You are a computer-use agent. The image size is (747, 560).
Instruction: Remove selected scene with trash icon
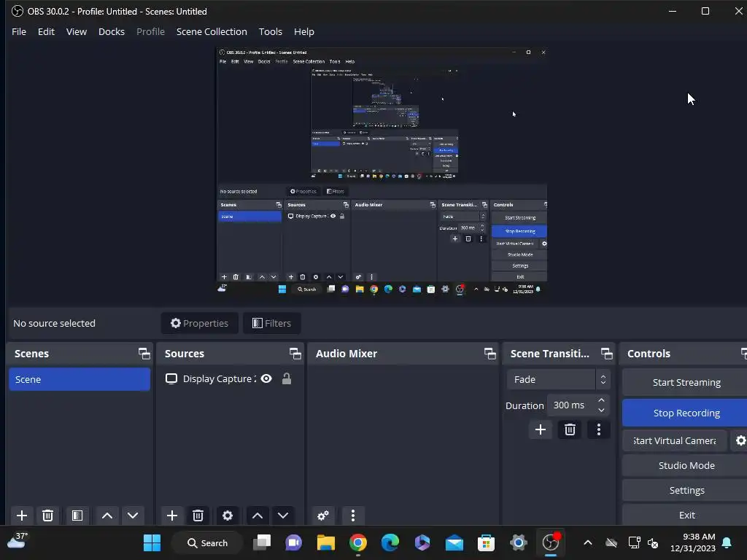coord(47,516)
